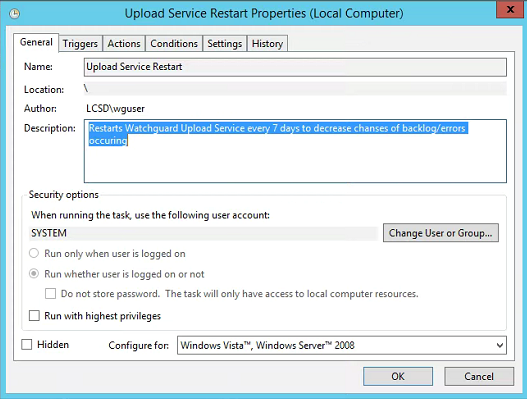The image size is (527, 399).
Task: Confirm with the OK button
Action: 398,376
